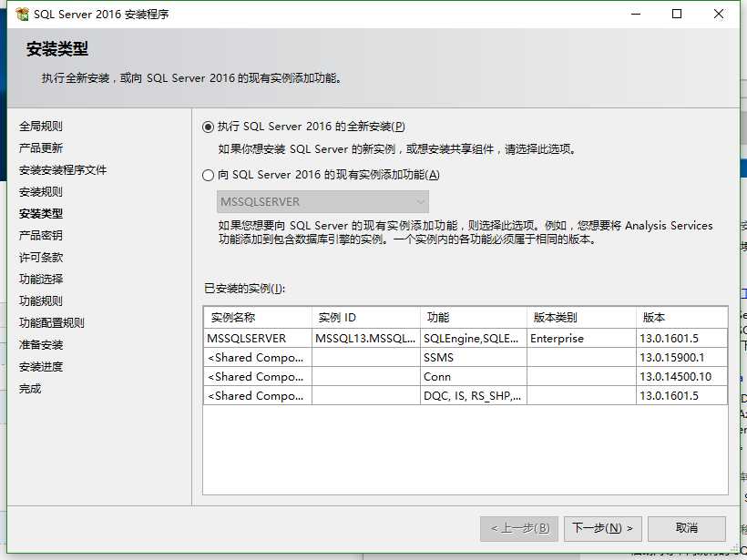Select the 功能配置规则 step in sidebar
This screenshot has height=560, width=747.
[52, 323]
